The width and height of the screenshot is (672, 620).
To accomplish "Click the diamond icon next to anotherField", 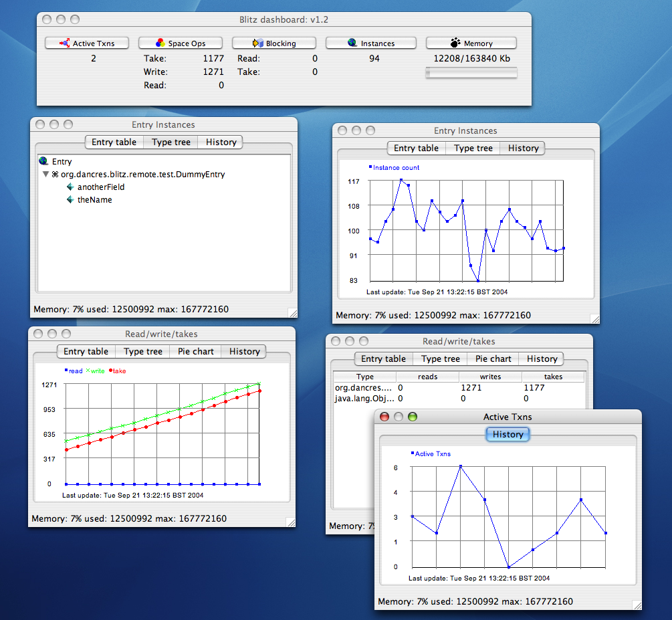I will click(x=70, y=187).
